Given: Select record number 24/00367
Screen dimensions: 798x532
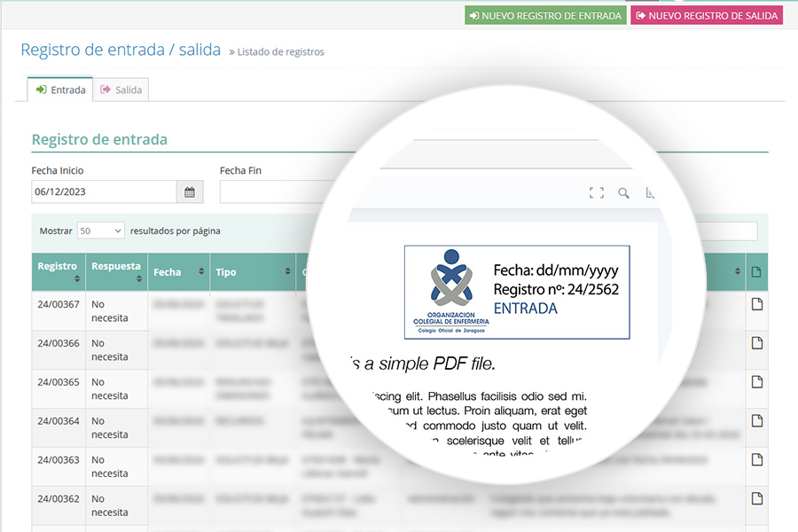Looking at the screenshot, I should pyautogui.click(x=59, y=304).
